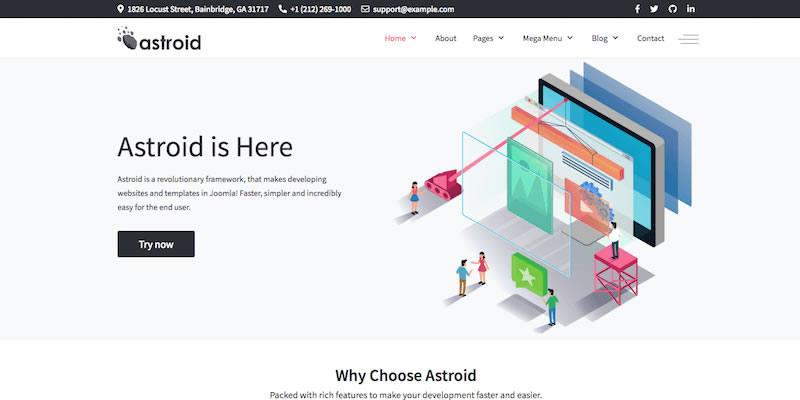
Task: Click the envelope icon beside the email
Action: pyautogui.click(x=365, y=9)
